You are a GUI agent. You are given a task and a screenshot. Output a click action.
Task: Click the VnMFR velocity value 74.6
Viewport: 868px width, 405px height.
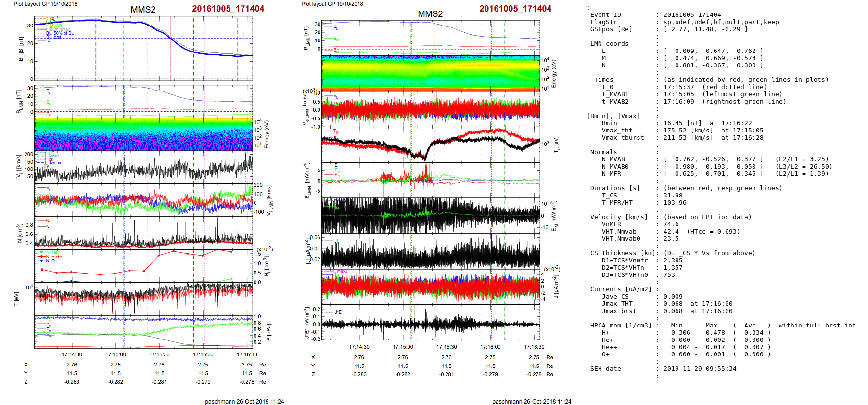click(671, 224)
